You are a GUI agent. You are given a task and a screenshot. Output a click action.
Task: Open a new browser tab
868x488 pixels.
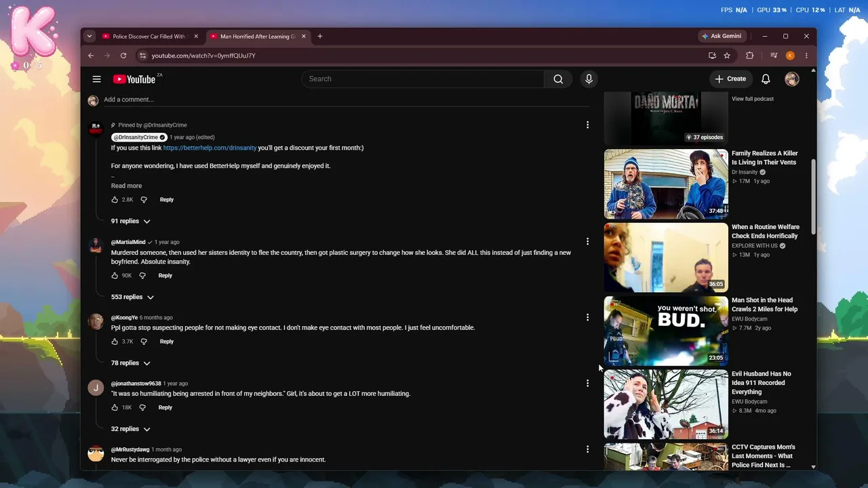(320, 37)
